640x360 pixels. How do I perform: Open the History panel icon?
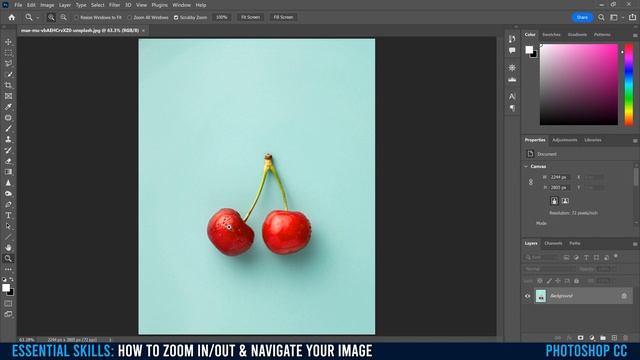pos(512,39)
